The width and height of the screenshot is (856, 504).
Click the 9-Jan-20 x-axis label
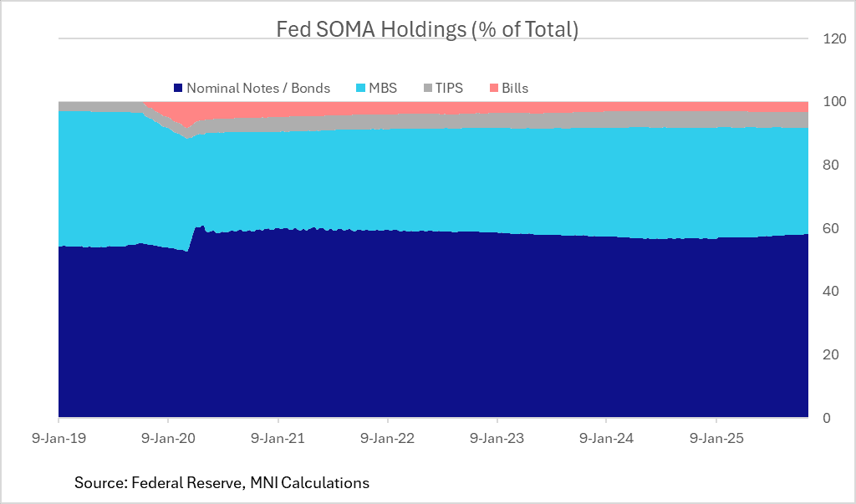coord(168,437)
